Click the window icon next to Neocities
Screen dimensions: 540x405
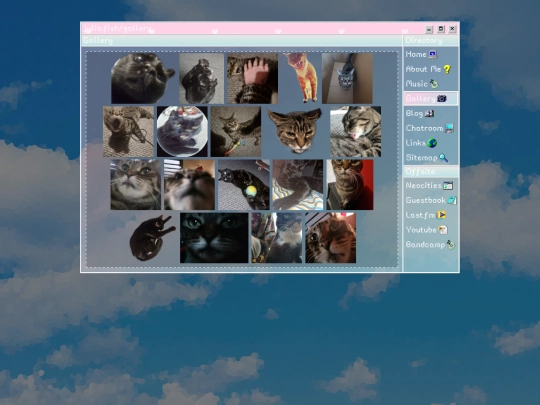448,186
